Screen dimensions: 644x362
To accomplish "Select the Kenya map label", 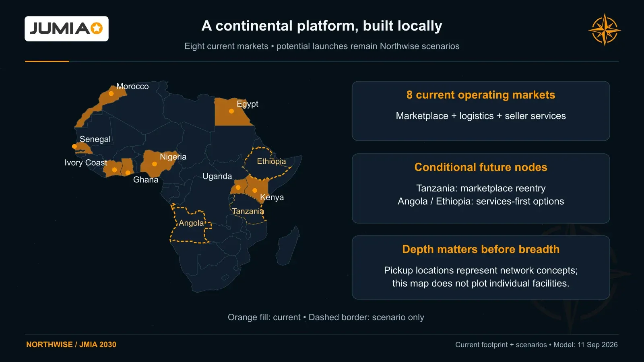I will [x=272, y=197].
